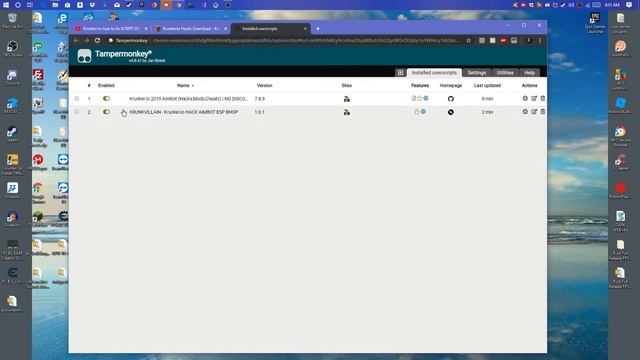
Task: Switch to the Krunkerio Hacks Download browser tab
Action: pyautogui.click(x=191, y=29)
